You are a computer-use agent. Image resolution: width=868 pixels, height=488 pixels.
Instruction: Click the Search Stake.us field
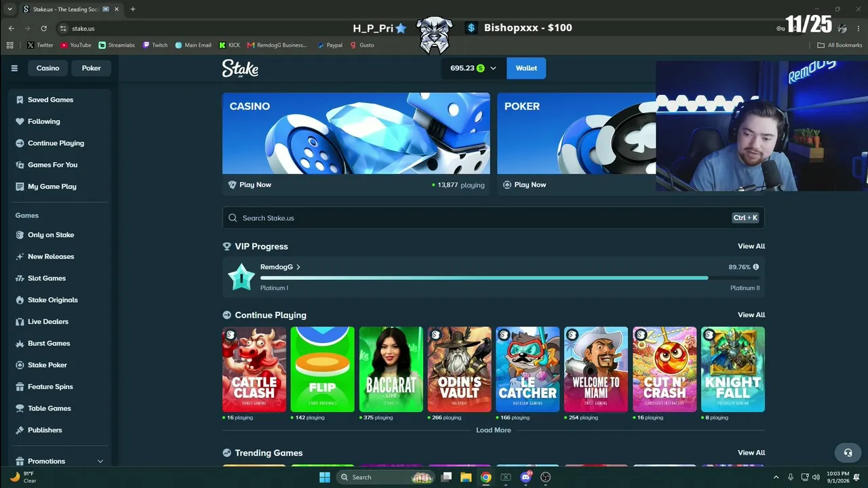494,218
